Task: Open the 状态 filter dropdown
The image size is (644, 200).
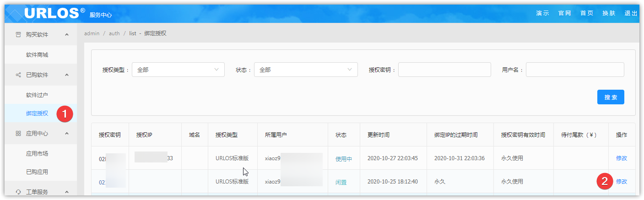Action: (x=305, y=70)
